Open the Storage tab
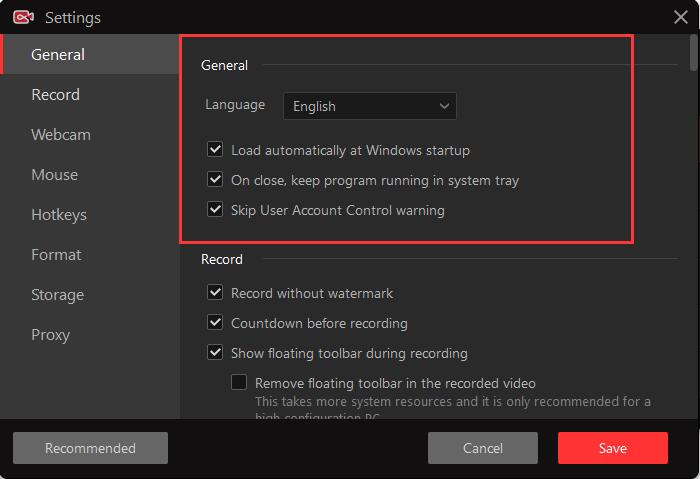This screenshot has width=700, height=479. 89,295
